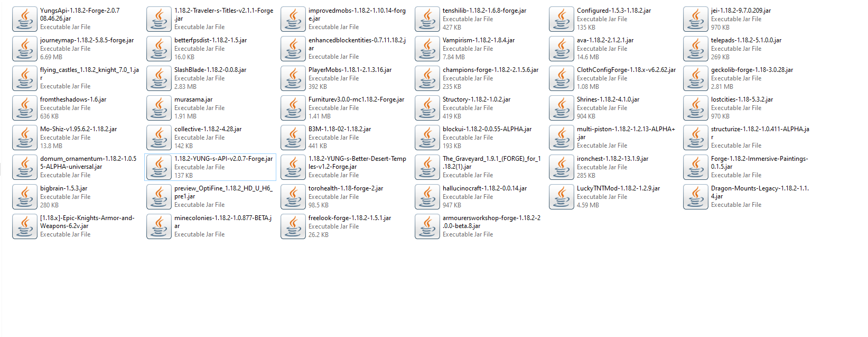Viewport: 868px width, 337px height.
Task: Select the telepads jar Java icon
Action: point(695,49)
